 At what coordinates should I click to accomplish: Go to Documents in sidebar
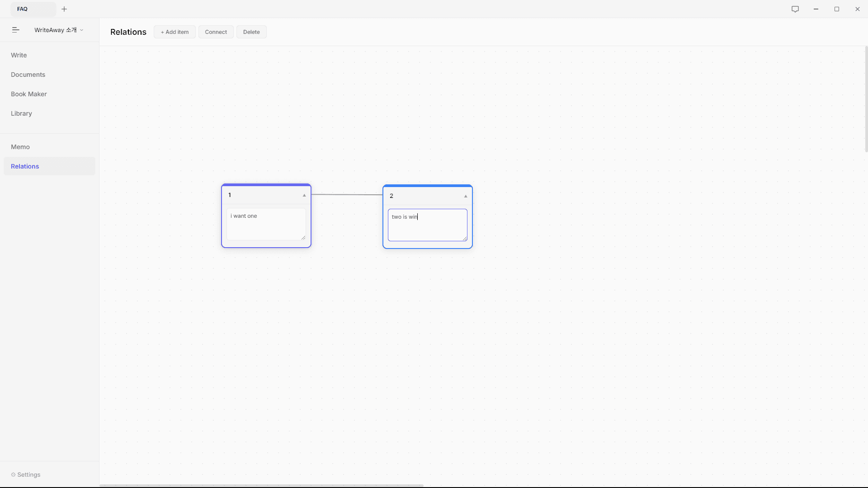(x=28, y=75)
